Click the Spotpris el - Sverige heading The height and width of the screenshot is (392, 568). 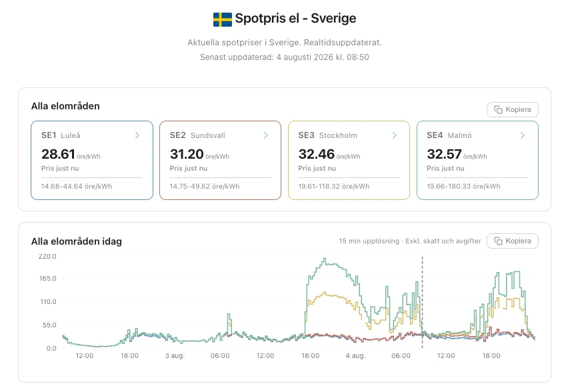tap(295, 18)
